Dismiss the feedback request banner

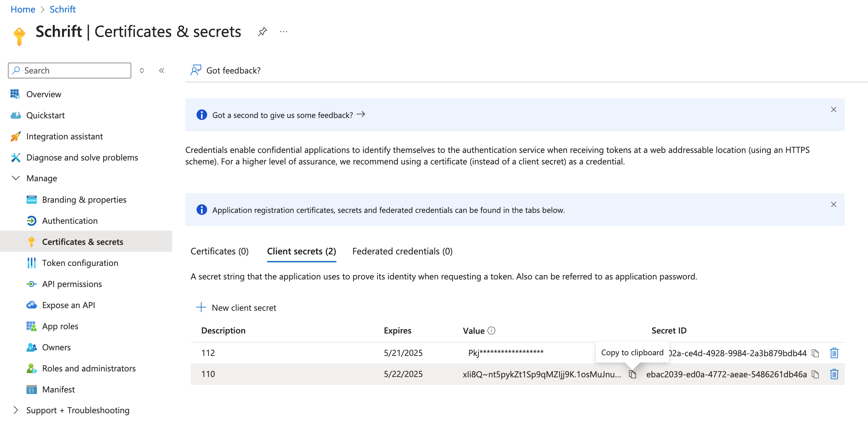(x=833, y=109)
